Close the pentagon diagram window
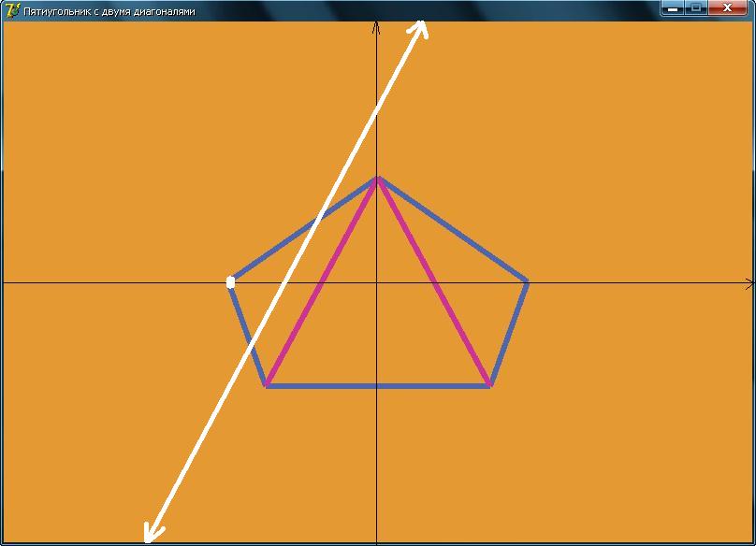756x546 pixels. click(x=731, y=8)
